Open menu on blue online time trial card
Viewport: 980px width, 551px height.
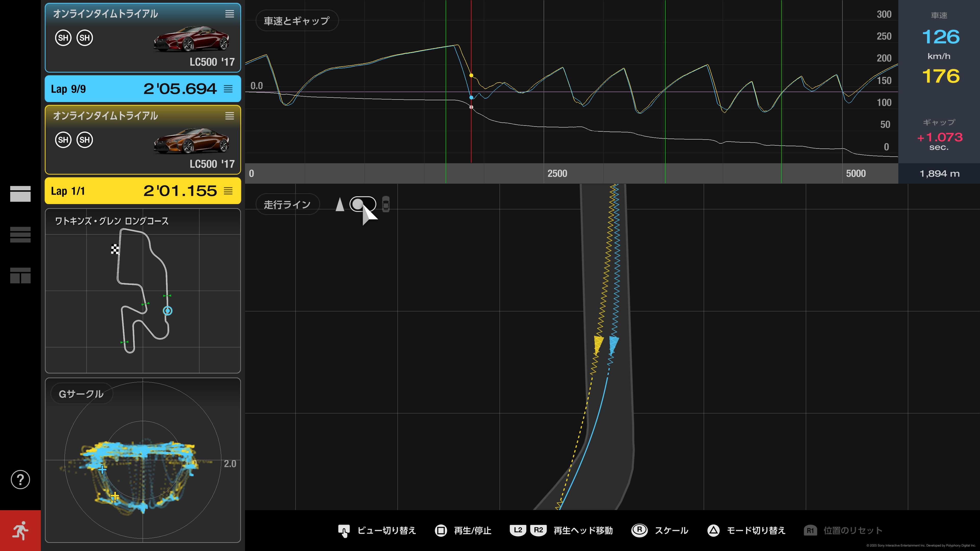229,14
